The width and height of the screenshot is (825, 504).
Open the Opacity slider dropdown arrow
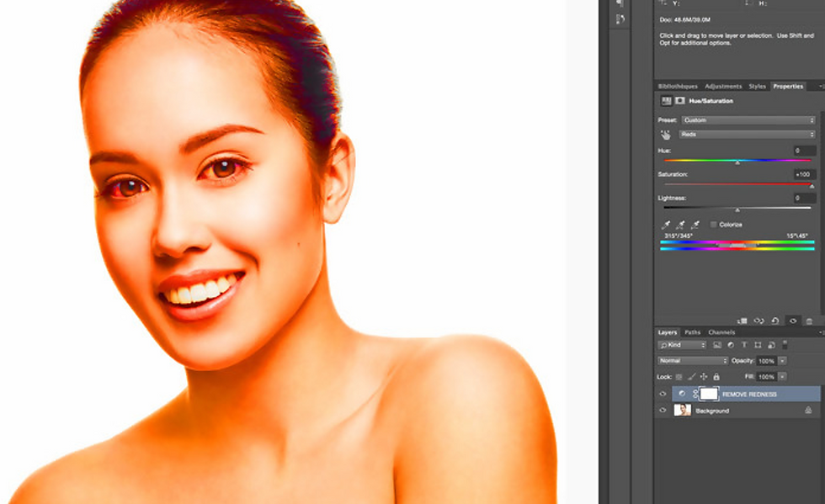click(x=782, y=361)
